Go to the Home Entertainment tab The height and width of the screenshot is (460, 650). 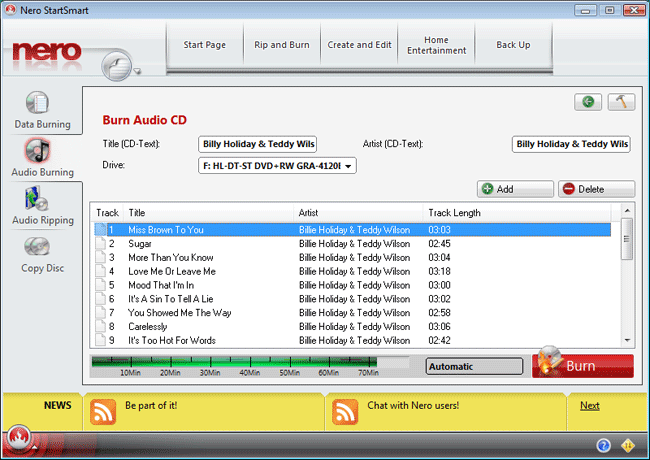436,45
